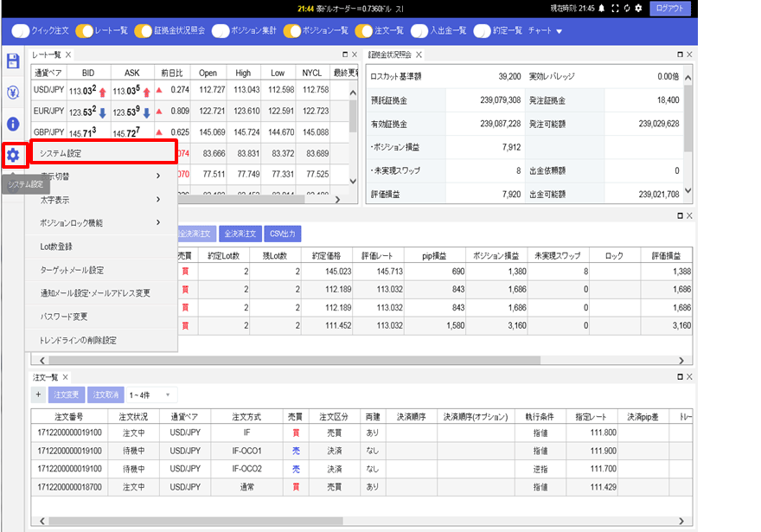The height and width of the screenshot is (532, 761).
Task: Click order list horizontal scrollbar right arrow
Action: (681, 522)
